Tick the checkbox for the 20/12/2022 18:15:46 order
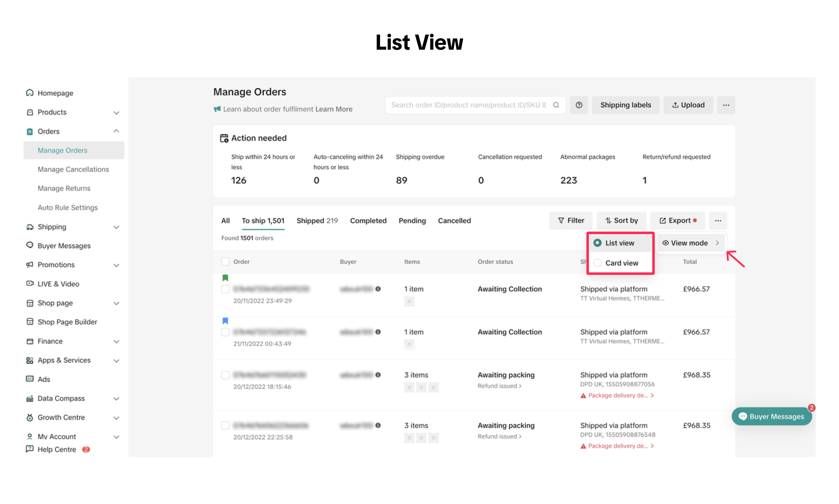The height and width of the screenshot is (504, 839). coord(225,375)
